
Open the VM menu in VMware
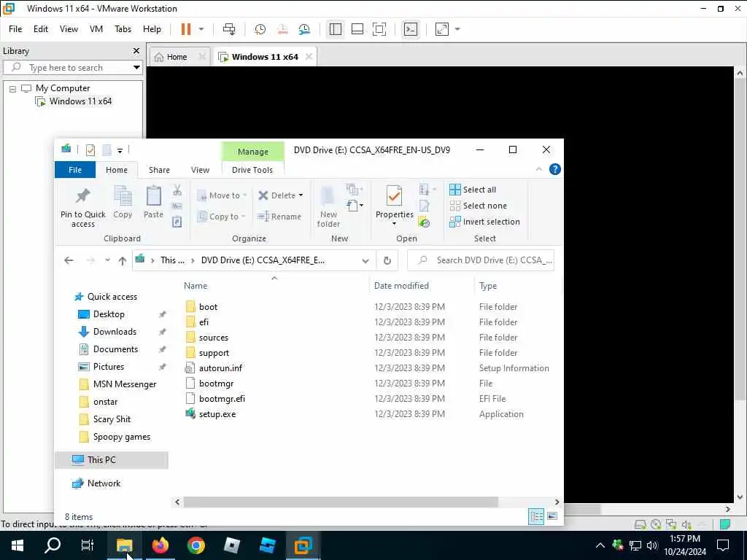pos(96,29)
